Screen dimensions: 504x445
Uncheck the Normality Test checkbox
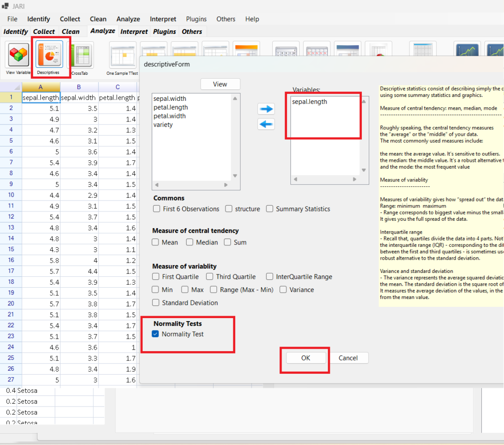pyautogui.click(x=156, y=334)
